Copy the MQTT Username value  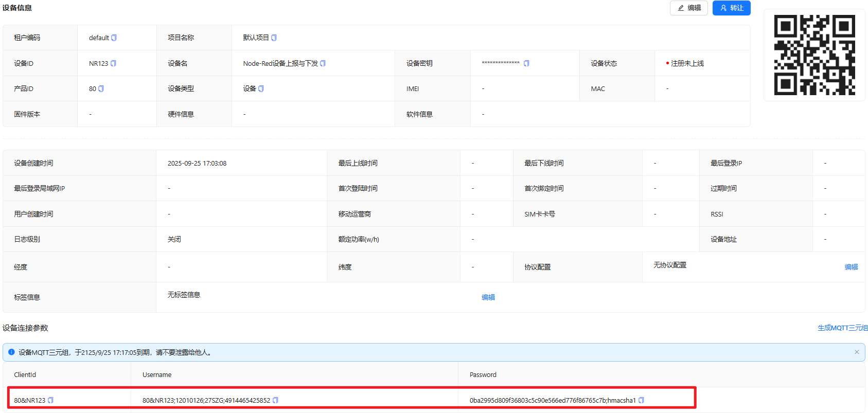[x=275, y=400]
